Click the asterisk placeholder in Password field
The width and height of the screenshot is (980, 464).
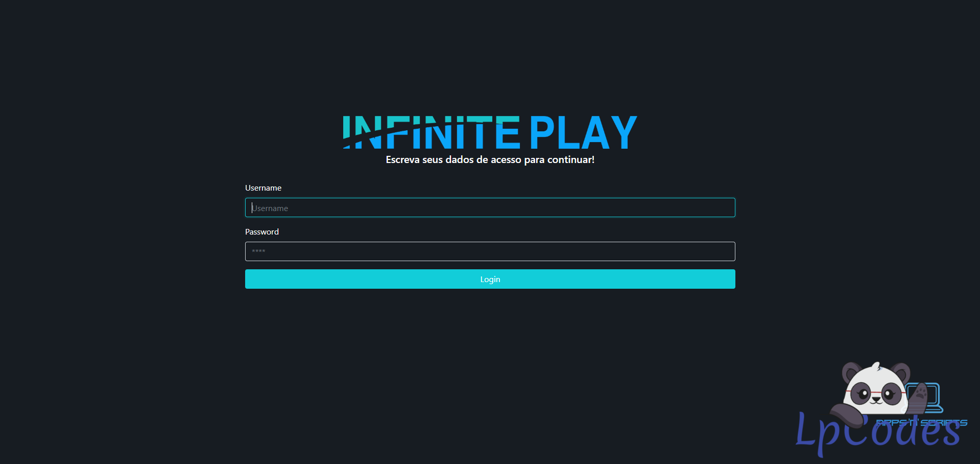(258, 251)
